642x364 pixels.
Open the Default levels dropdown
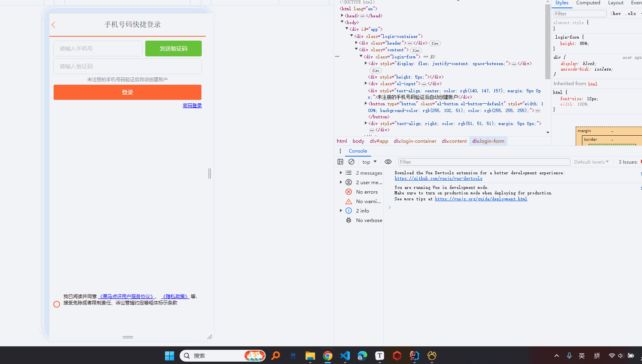point(591,162)
